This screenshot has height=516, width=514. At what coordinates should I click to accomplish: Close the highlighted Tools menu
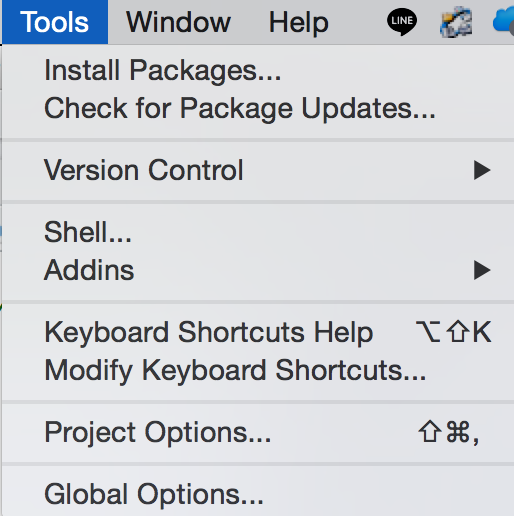point(55,22)
